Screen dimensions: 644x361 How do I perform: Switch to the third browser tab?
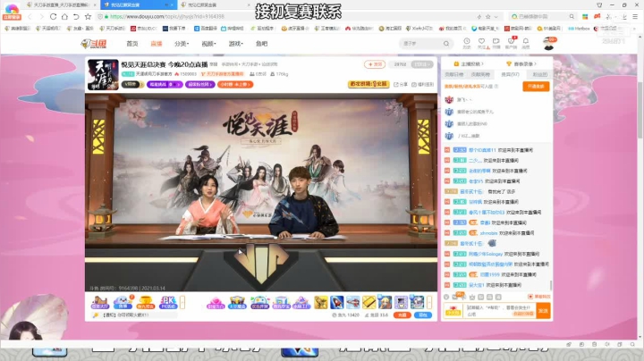pos(216,5)
